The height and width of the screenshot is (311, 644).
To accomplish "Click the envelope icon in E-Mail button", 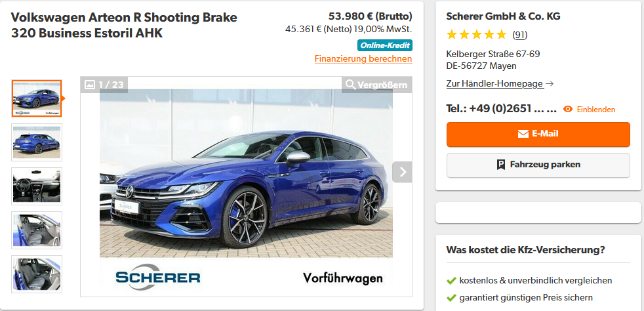I will (x=523, y=134).
